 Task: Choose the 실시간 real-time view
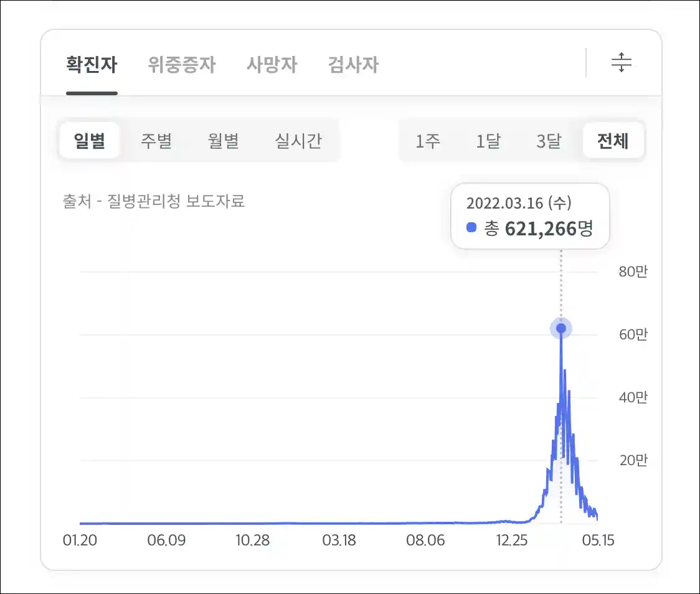[298, 141]
